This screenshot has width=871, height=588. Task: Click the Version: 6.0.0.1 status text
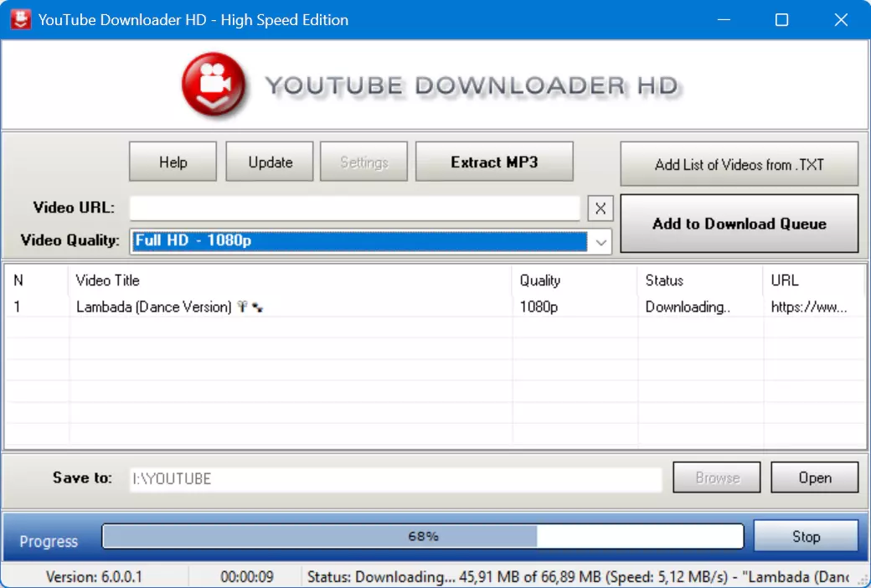point(94,577)
